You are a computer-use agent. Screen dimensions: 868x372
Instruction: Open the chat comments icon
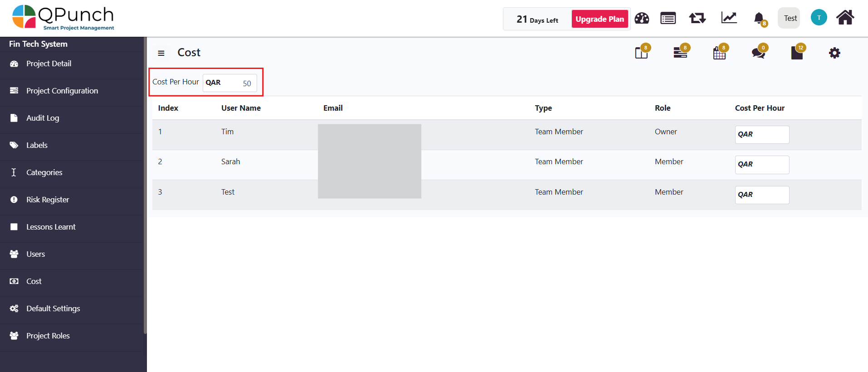click(758, 53)
